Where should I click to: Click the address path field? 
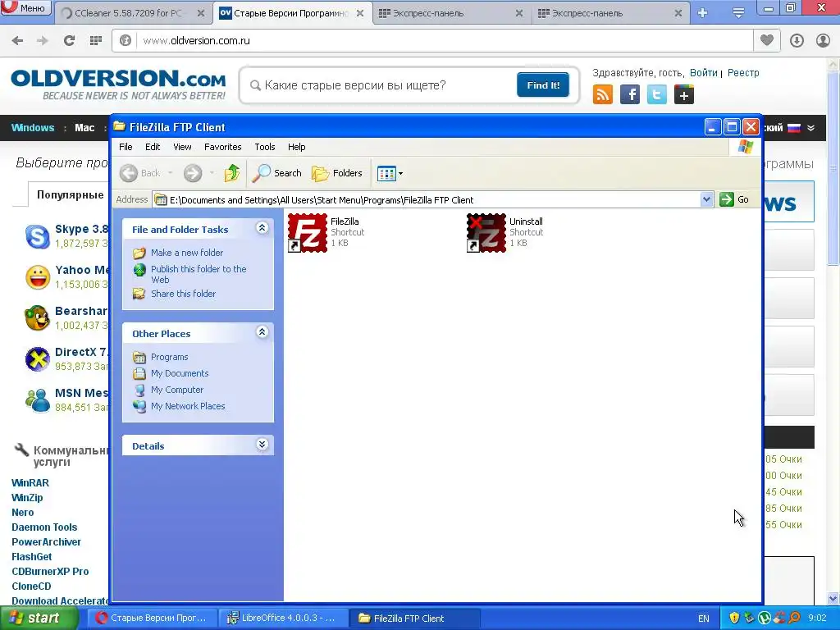(x=427, y=200)
